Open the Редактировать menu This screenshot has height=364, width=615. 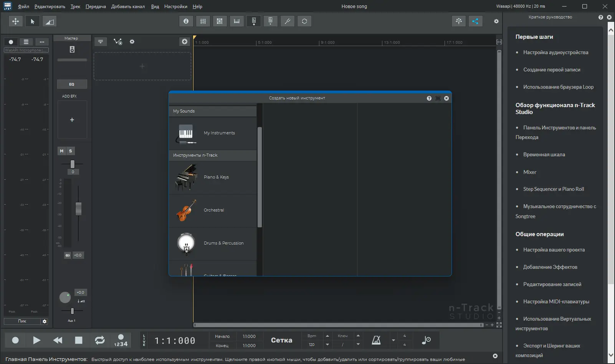coord(50,7)
